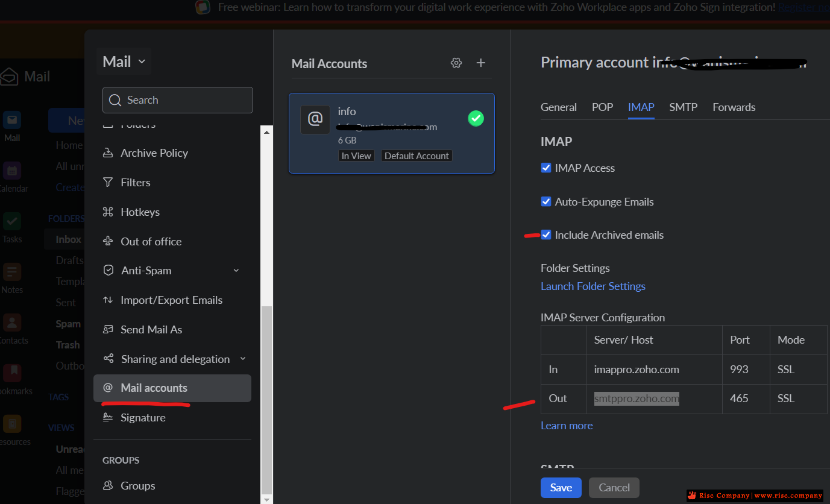This screenshot has width=830, height=504.
Task: Click the SSL mode cell in the In row
Action: point(799,370)
